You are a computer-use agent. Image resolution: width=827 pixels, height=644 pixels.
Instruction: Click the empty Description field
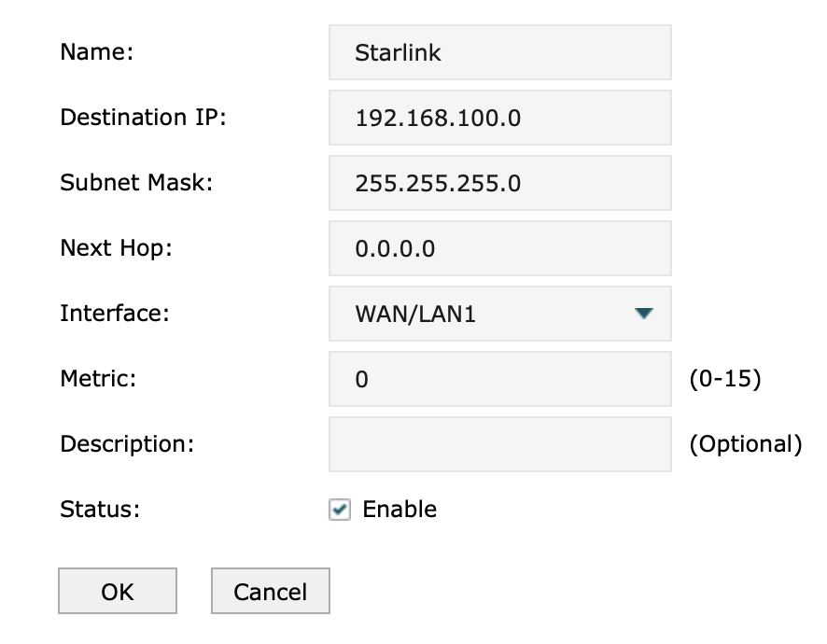500,444
